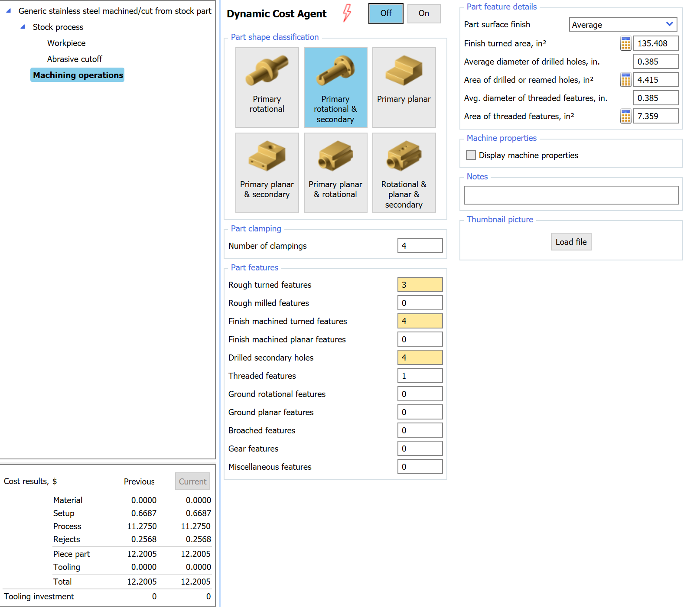Open calculator for Area of drilled holes
The image size is (700, 608).
[x=625, y=80]
